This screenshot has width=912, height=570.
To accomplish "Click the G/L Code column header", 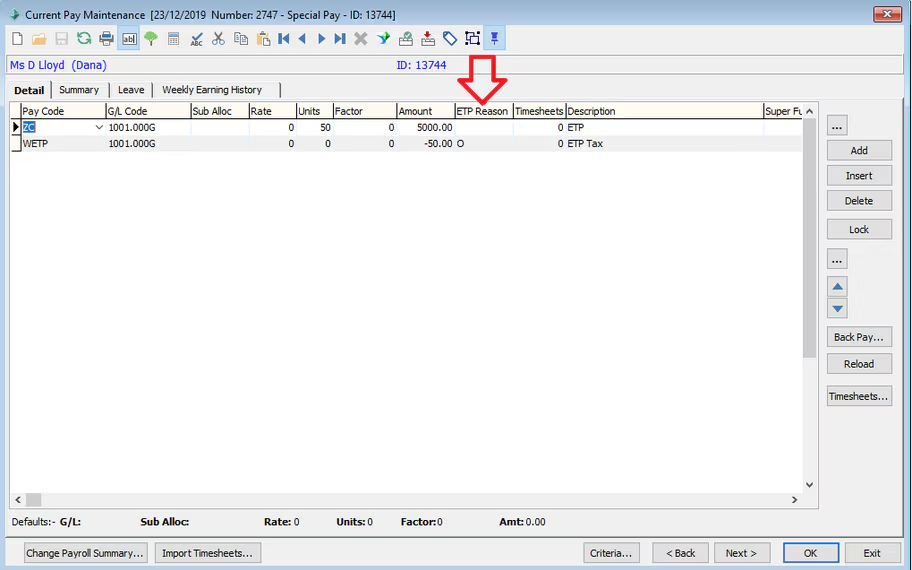I will 148,111.
